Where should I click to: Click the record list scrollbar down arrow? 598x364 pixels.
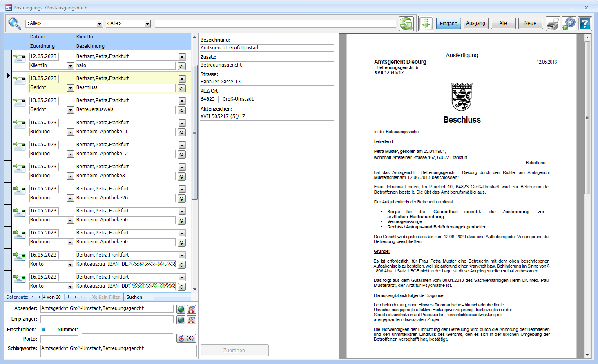pos(194,289)
